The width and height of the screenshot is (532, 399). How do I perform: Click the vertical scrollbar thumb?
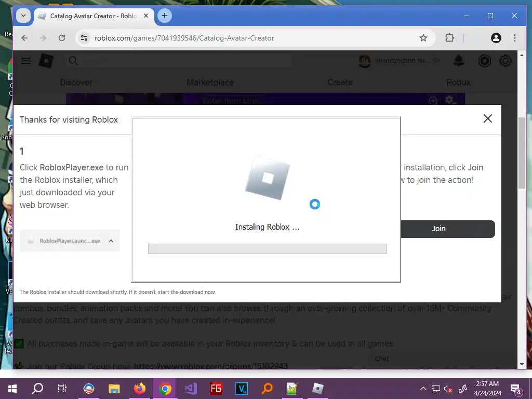(x=522, y=153)
